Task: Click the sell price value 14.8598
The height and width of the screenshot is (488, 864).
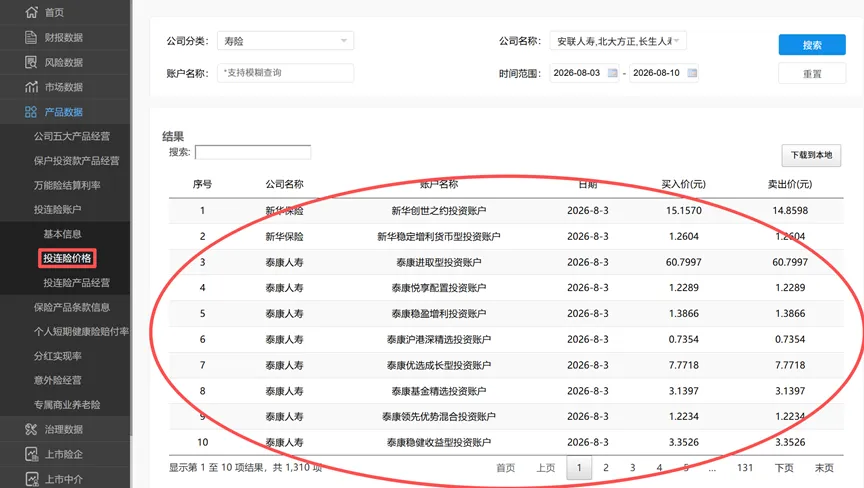Action: point(790,210)
